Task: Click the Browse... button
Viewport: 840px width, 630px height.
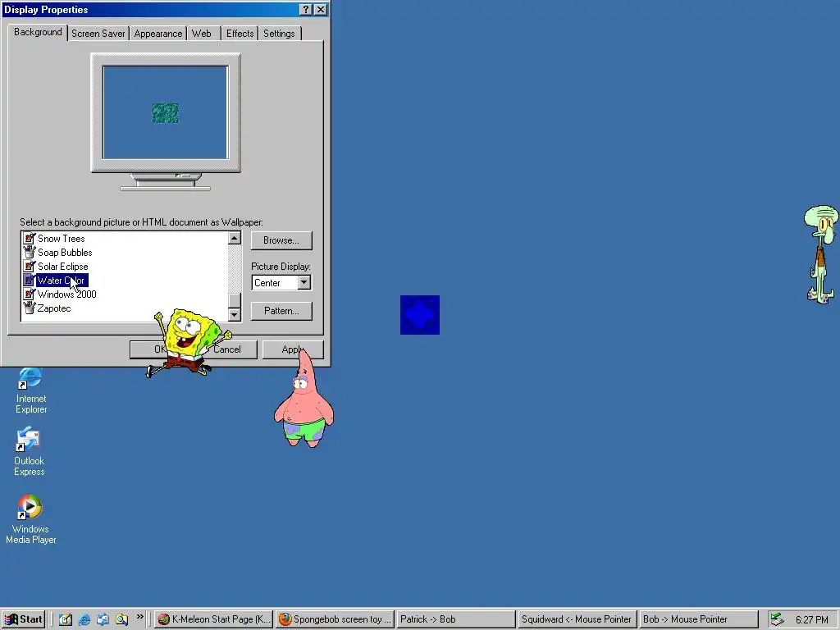Action: [281, 240]
